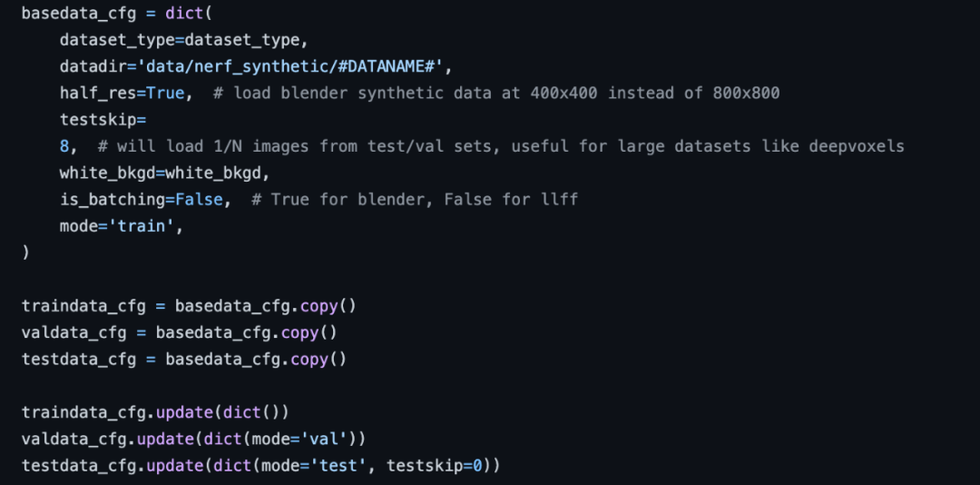Viewport: 980px width, 485px height.
Task: Click the number 8 before the deepvoxels comment
Action: (64, 146)
